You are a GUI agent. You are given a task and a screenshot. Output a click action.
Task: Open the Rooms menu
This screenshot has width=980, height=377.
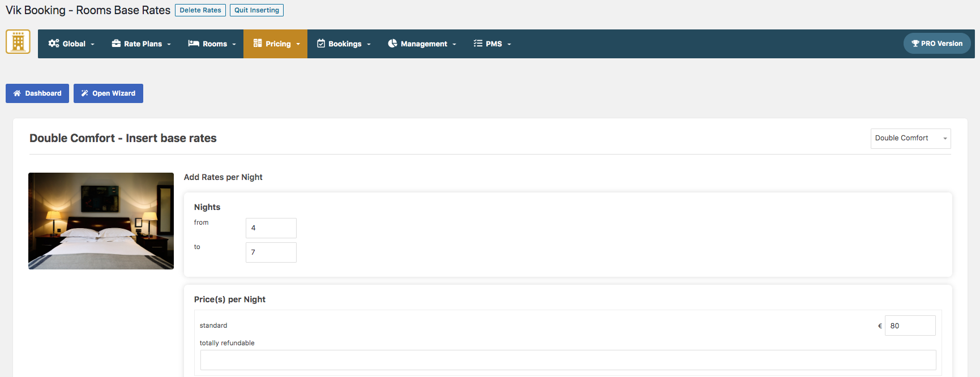(212, 44)
